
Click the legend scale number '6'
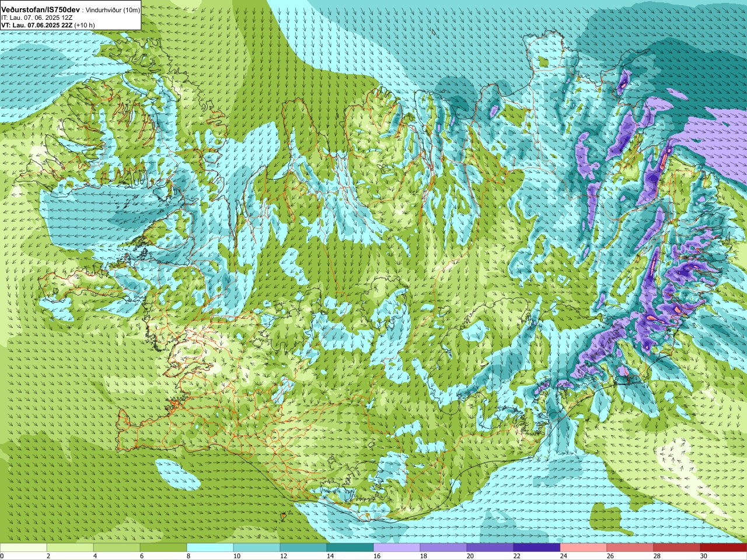point(142,556)
